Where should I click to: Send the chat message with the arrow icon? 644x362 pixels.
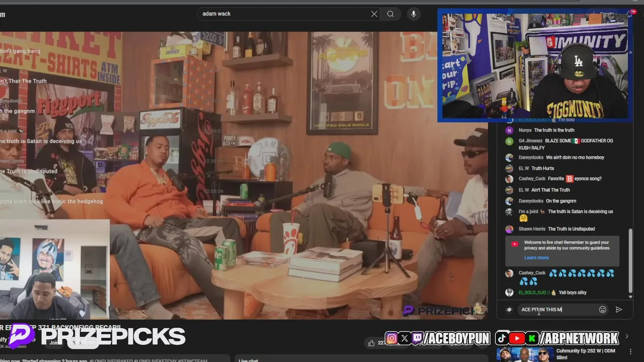[x=619, y=310]
